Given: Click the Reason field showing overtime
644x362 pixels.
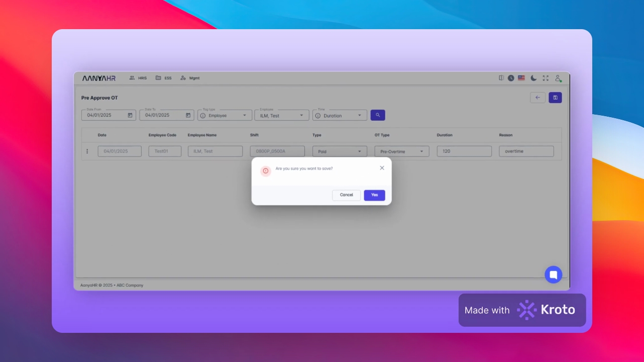Looking at the screenshot, I should click(526, 151).
